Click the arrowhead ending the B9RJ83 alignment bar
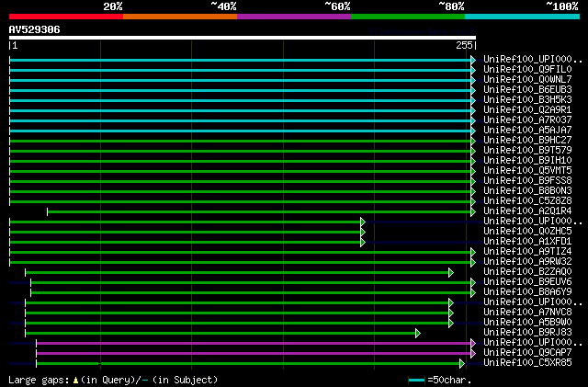588x387 pixels. (x=417, y=333)
